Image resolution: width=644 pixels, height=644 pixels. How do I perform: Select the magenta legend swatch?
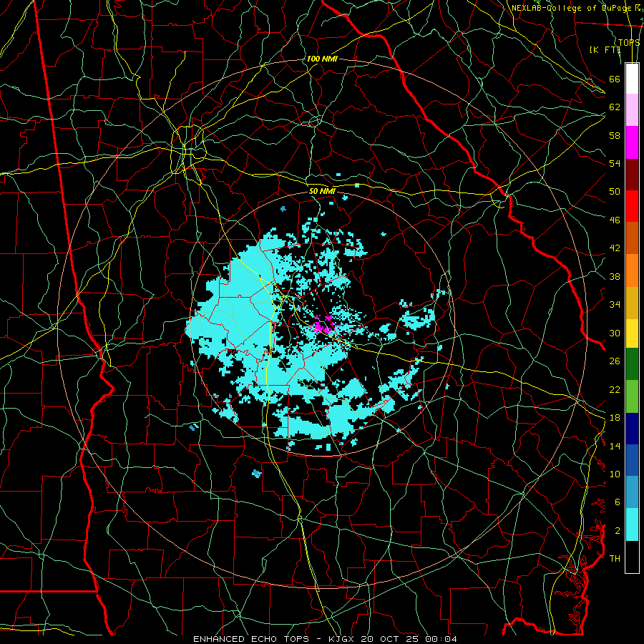pos(632,142)
